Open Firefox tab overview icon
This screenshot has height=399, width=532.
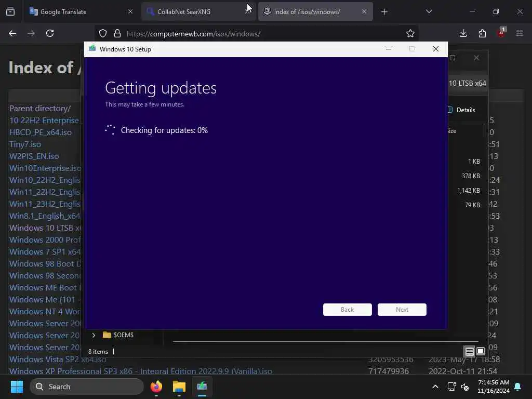pos(10,11)
